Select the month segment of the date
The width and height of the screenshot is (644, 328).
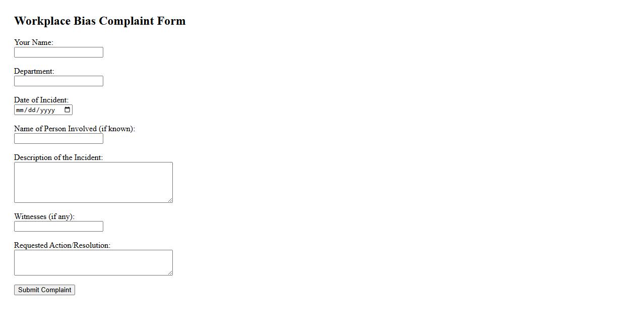[20, 110]
